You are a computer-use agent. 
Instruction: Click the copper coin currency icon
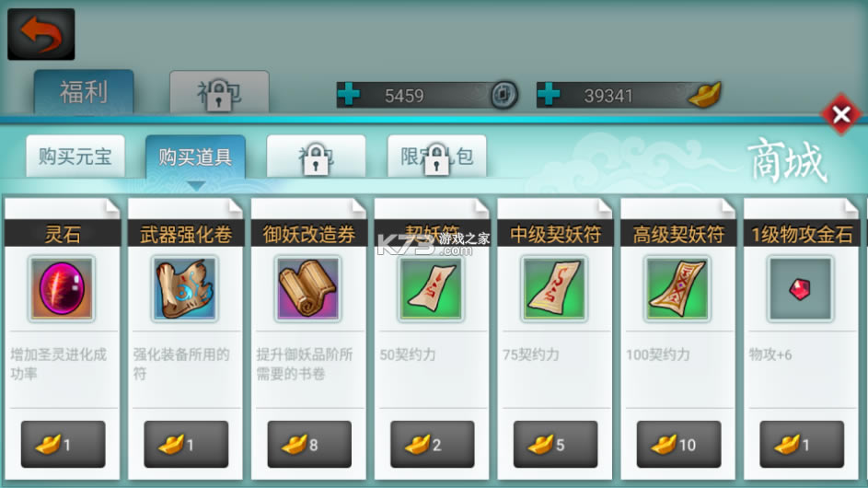pos(503,95)
